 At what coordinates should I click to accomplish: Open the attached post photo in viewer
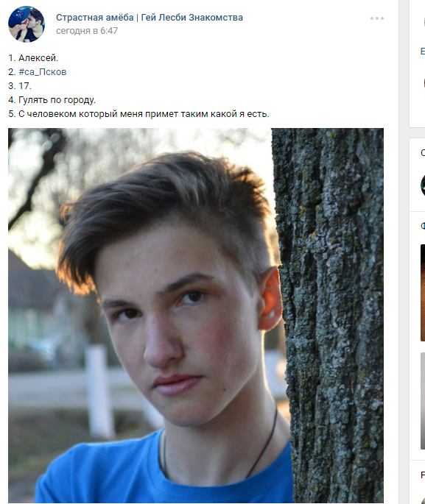click(x=196, y=316)
